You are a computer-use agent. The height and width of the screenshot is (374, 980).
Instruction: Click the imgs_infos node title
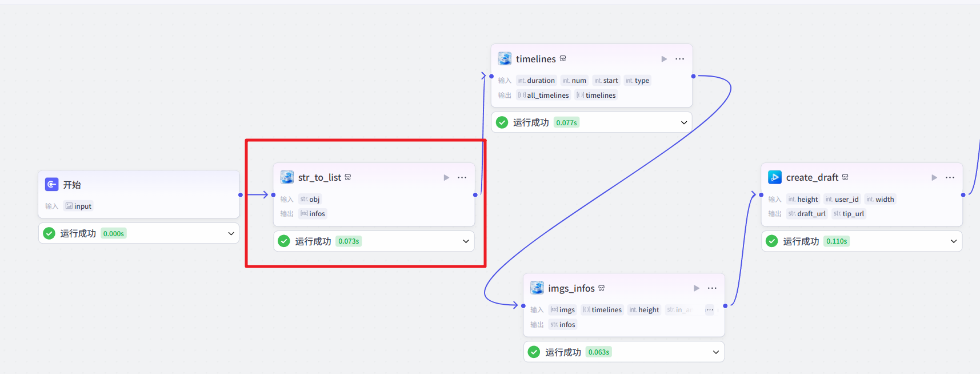tap(571, 288)
